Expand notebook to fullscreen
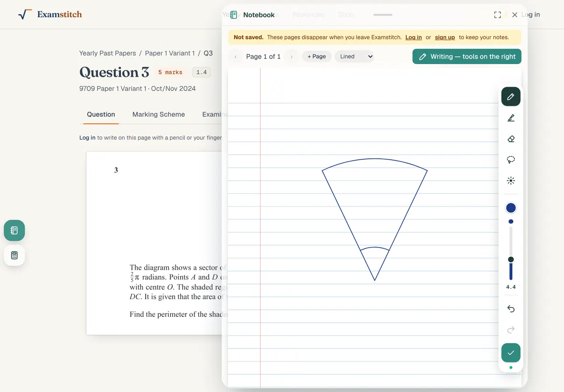 [498, 15]
